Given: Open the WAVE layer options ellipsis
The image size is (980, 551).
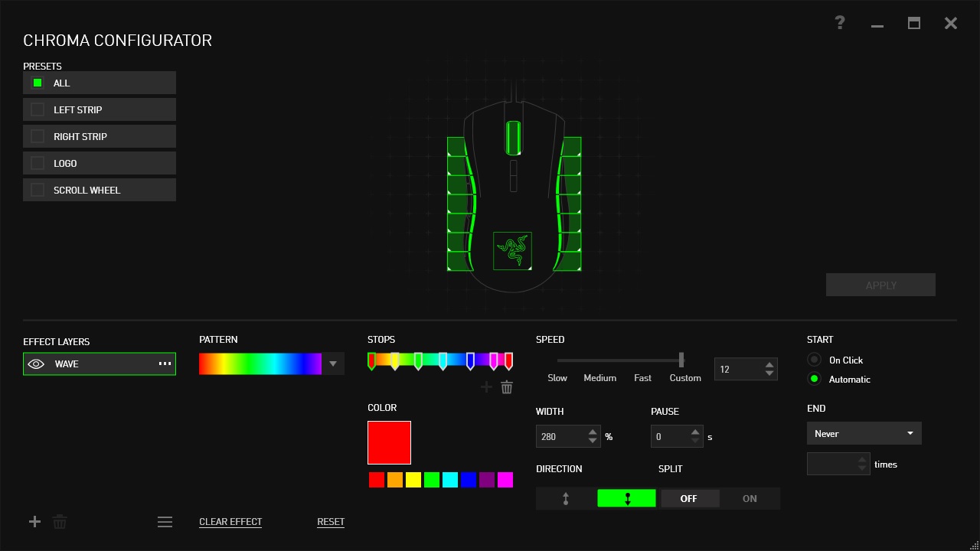Looking at the screenshot, I should [165, 364].
